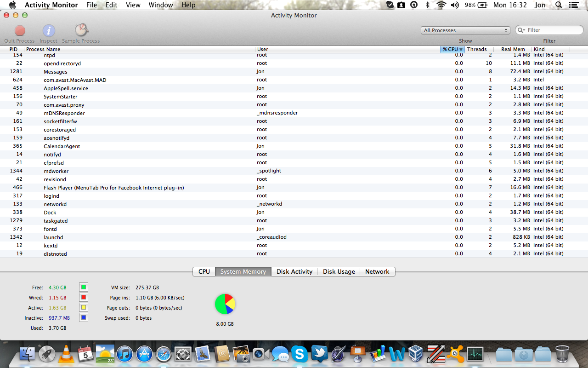The image size is (588, 368).
Task: Launch VirtualBox cube icon
Action: [x=416, y=354]
